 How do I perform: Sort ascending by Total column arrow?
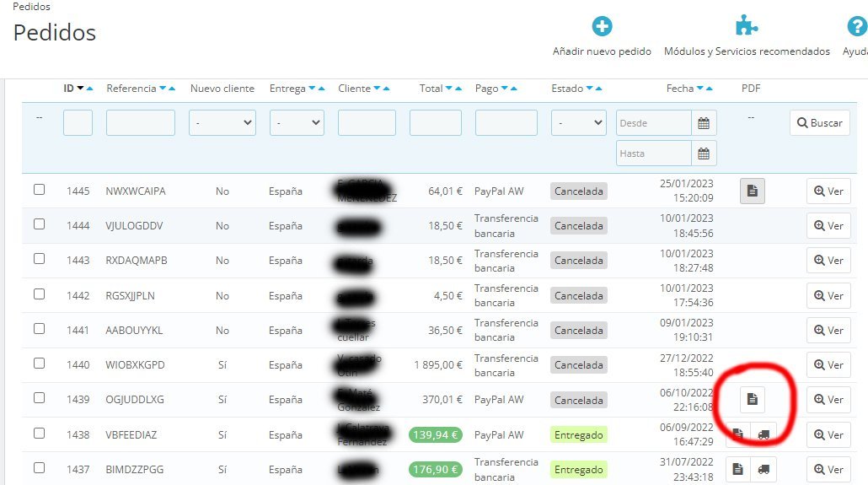[458, 89]
